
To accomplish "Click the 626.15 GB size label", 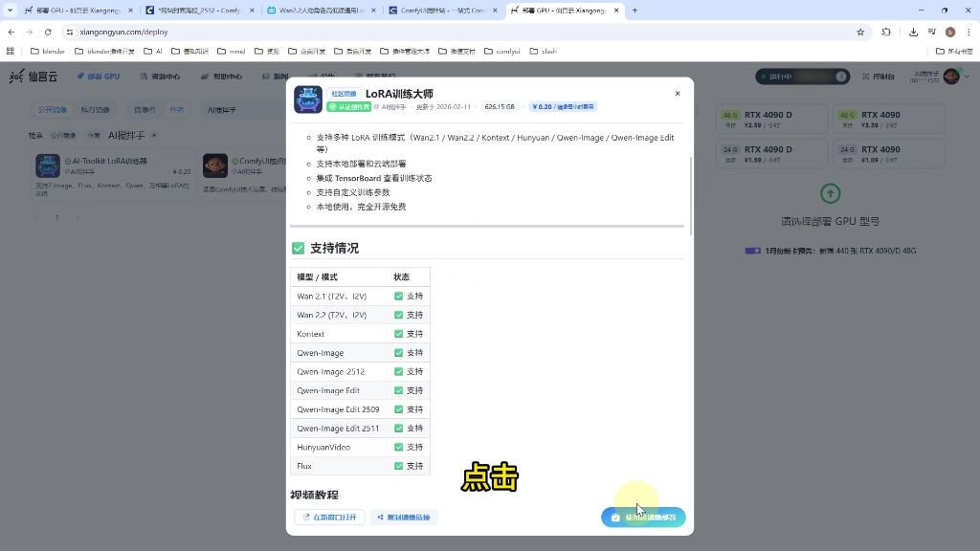I will point(500,107).
